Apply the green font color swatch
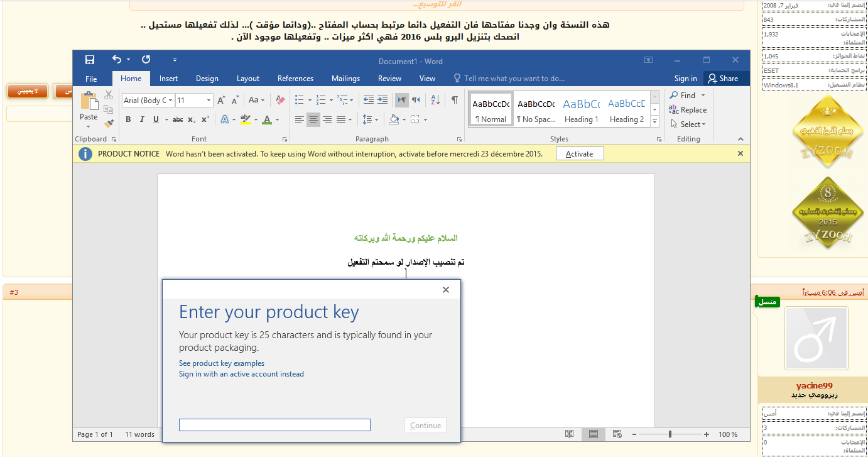Screen dimensions: 868x457 click(x=267, y=119)
